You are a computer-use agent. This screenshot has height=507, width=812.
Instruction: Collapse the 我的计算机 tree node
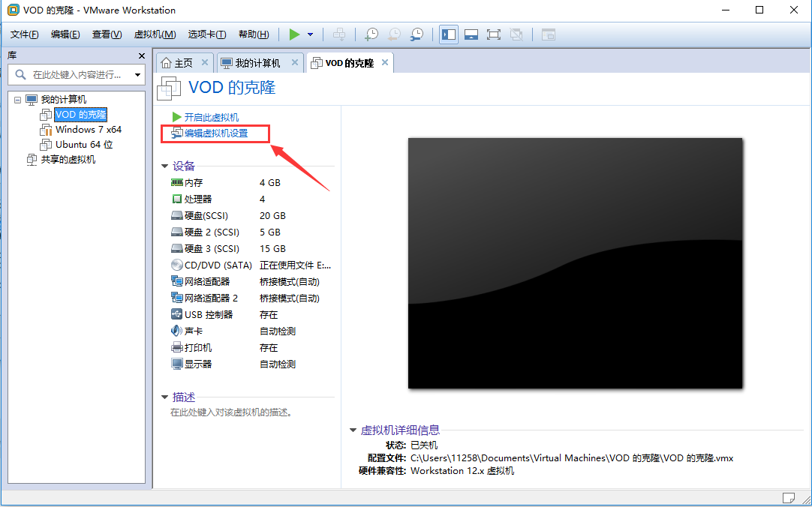coord(17,100)
